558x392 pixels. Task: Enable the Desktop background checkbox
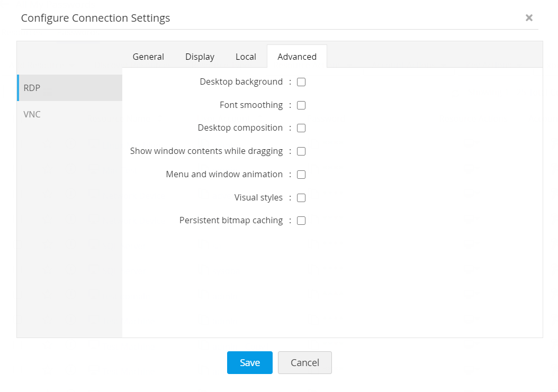[301, 82]
